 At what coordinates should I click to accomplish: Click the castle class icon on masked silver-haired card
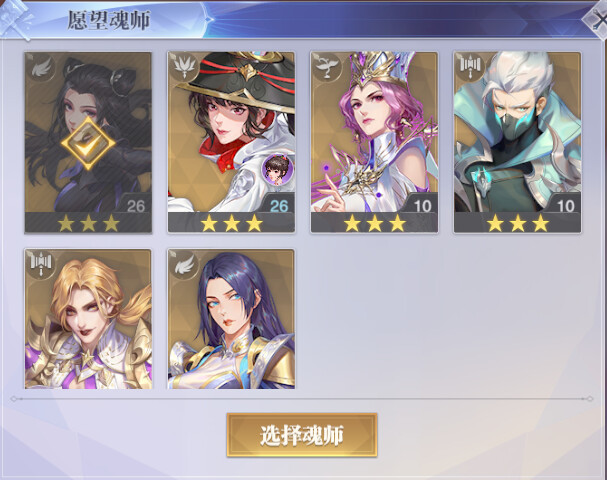point(470,68)
